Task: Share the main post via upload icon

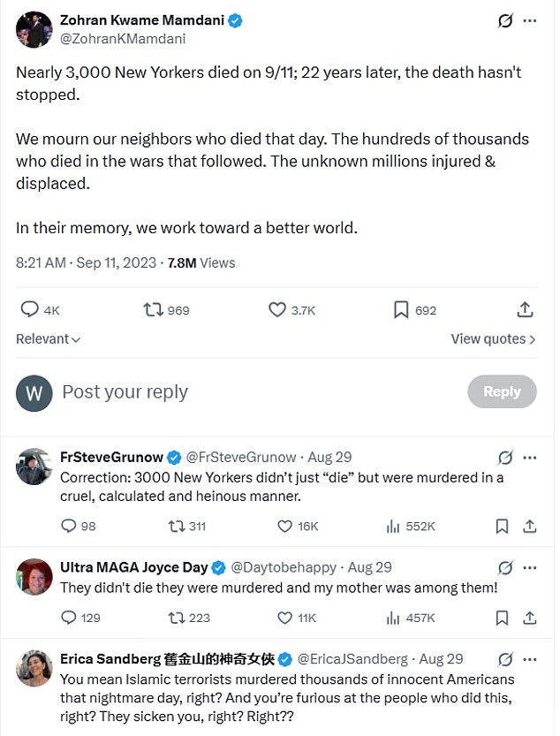Action: [x=525, y=310]
